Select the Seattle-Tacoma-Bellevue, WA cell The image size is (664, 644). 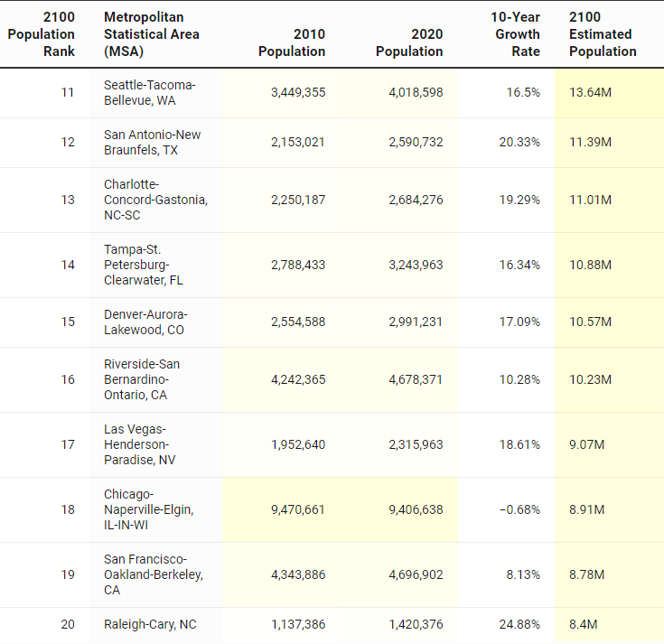149,92
